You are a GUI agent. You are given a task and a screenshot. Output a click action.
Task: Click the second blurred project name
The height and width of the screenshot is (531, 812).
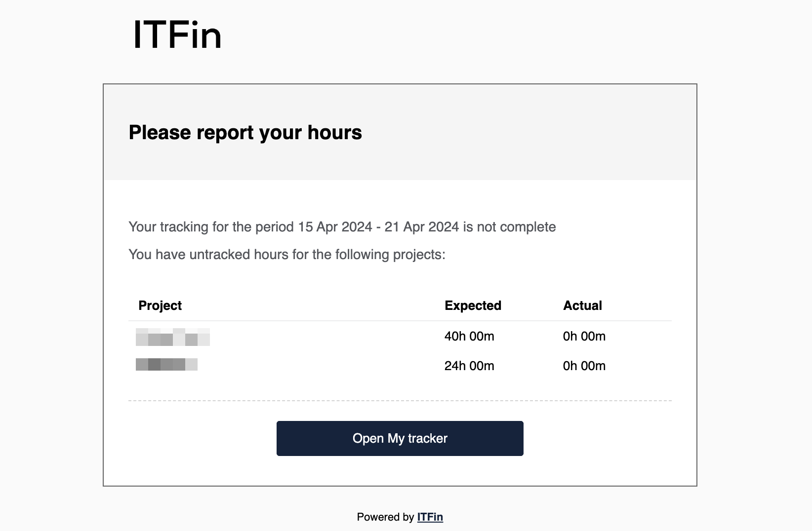(166, 365)
